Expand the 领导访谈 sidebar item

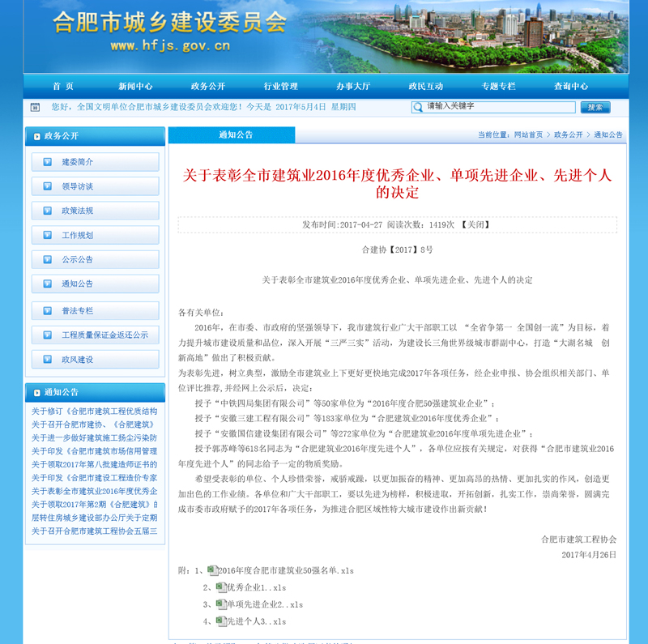[78, 186]
